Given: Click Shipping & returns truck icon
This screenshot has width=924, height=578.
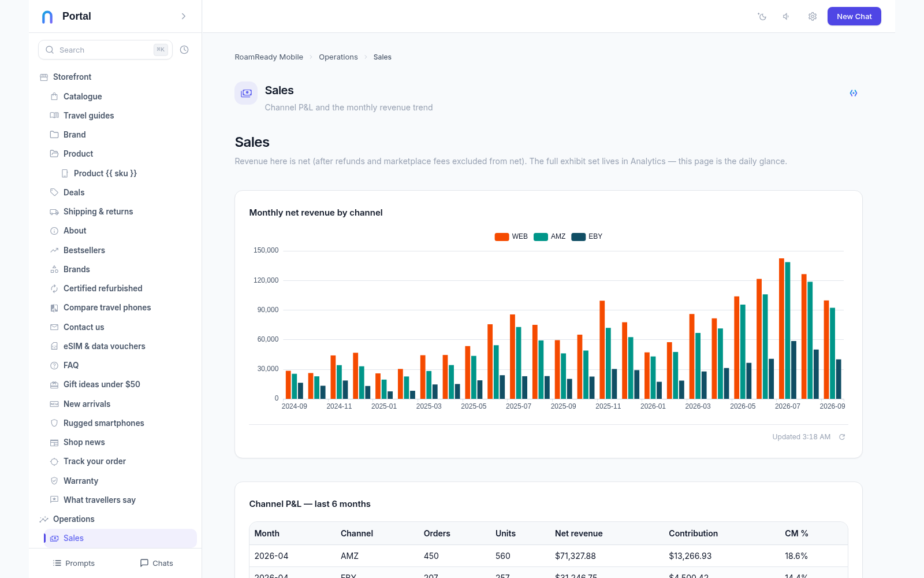Looking at the screenshot, I should 54,212.
